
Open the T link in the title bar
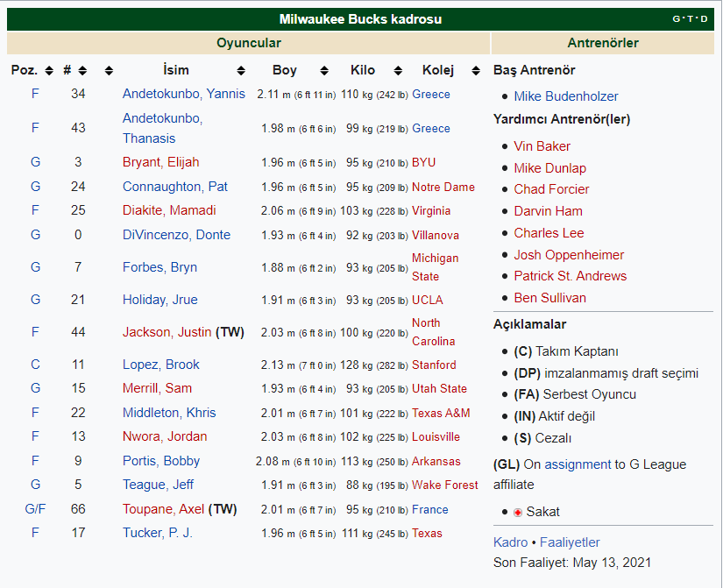[x=690, y=19]
